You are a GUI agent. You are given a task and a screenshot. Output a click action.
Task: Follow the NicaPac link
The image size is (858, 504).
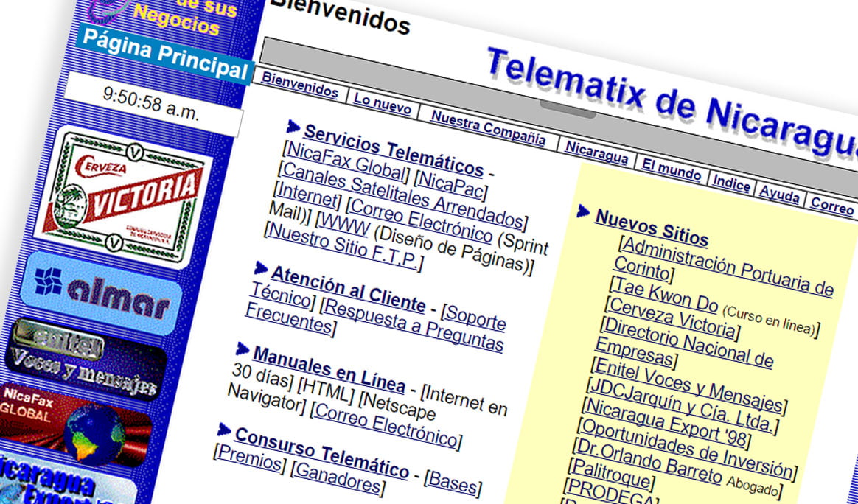point(451,184)
